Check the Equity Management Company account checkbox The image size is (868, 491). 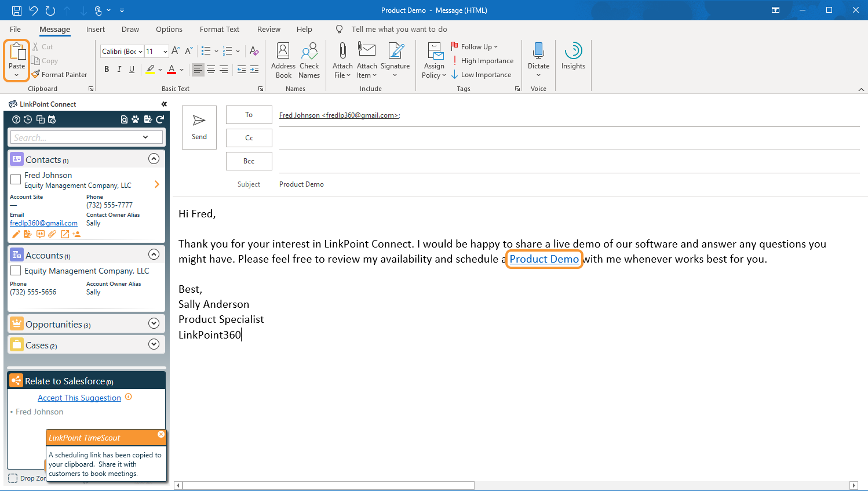(16, 271)
